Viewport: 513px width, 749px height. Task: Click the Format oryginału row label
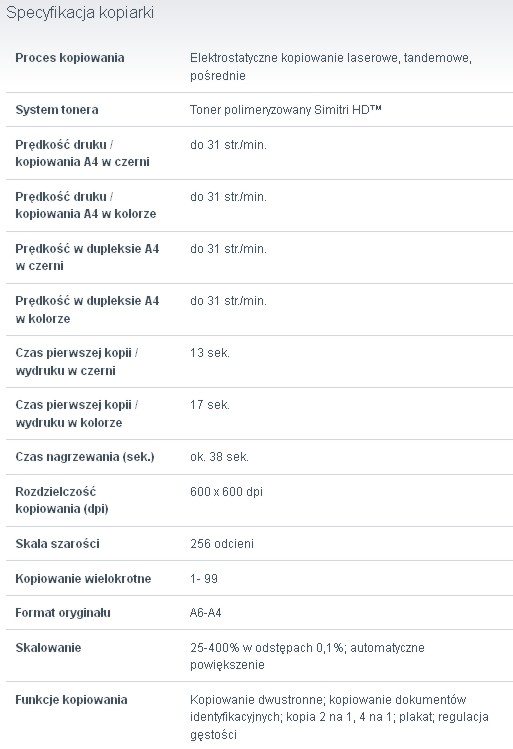click(x=63, y=613)
